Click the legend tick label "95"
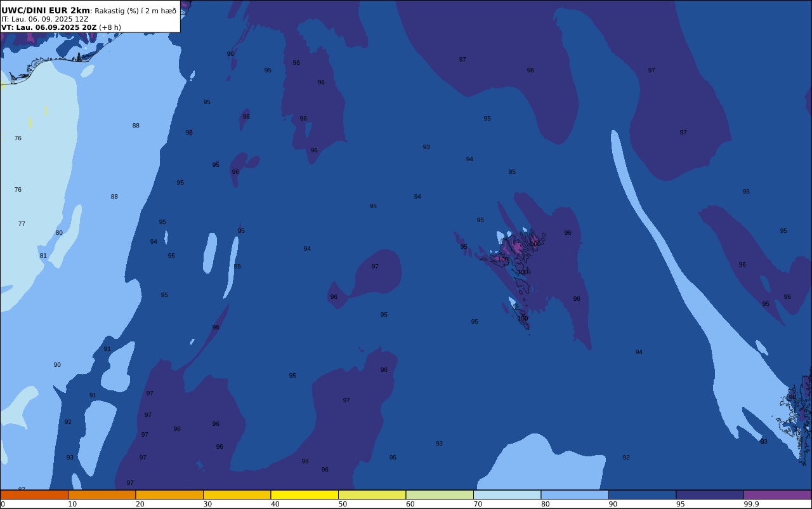This screenshot has width=812, height=509. (x=680, y=504)
